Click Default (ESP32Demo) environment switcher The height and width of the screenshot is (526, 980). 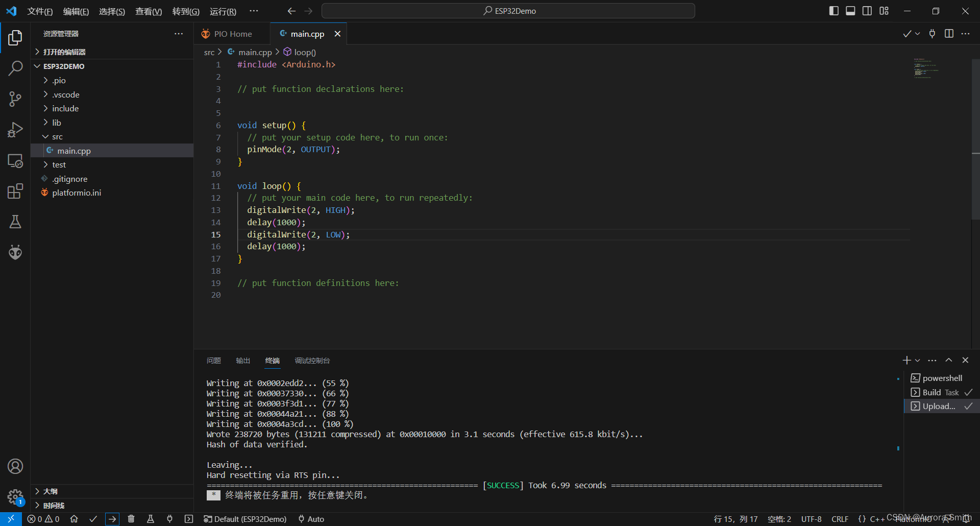(246, 519)
